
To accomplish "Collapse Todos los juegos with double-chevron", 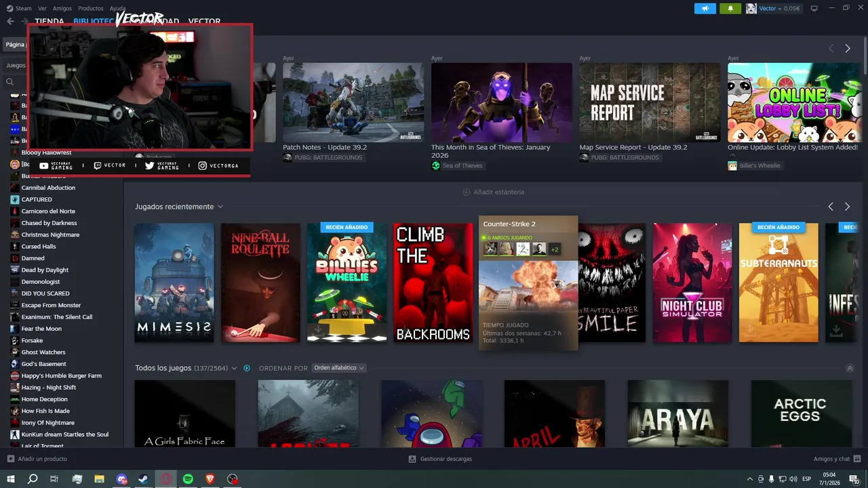I will point(850,368).
